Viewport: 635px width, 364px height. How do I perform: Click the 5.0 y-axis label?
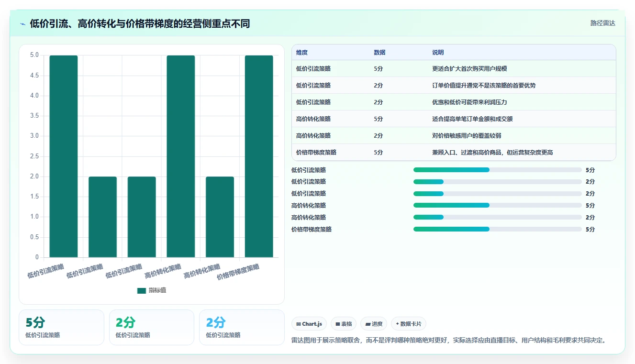coord(34,55)
